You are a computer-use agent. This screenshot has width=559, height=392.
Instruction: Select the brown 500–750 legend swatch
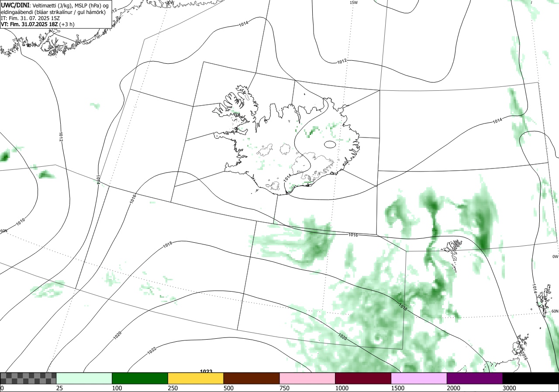[x=252, y=378]
